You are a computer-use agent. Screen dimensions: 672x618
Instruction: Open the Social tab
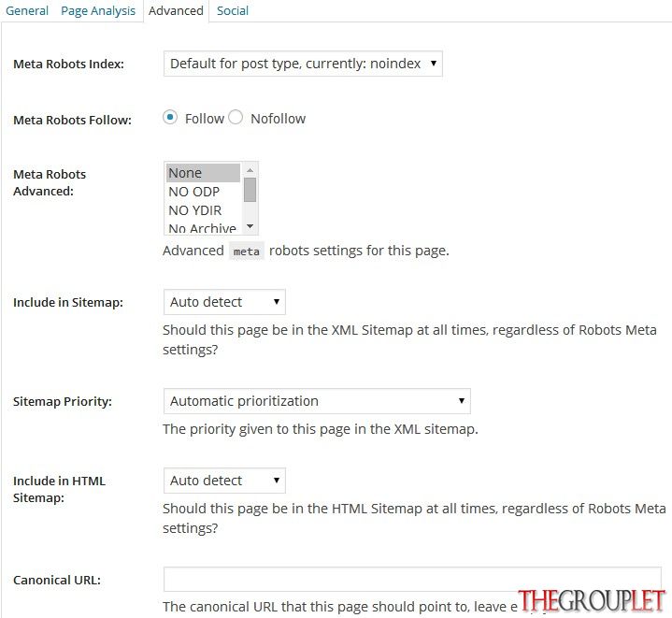[233, 10]
